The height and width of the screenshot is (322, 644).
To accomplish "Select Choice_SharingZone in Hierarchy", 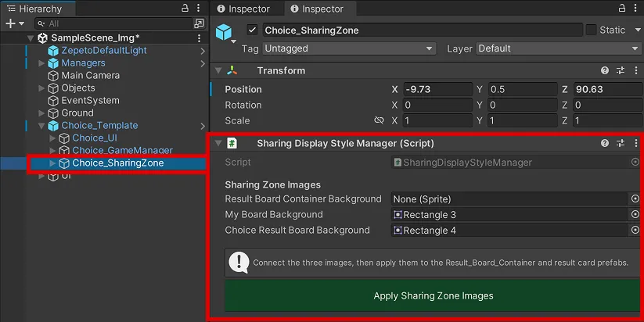I will pos(118,163).
